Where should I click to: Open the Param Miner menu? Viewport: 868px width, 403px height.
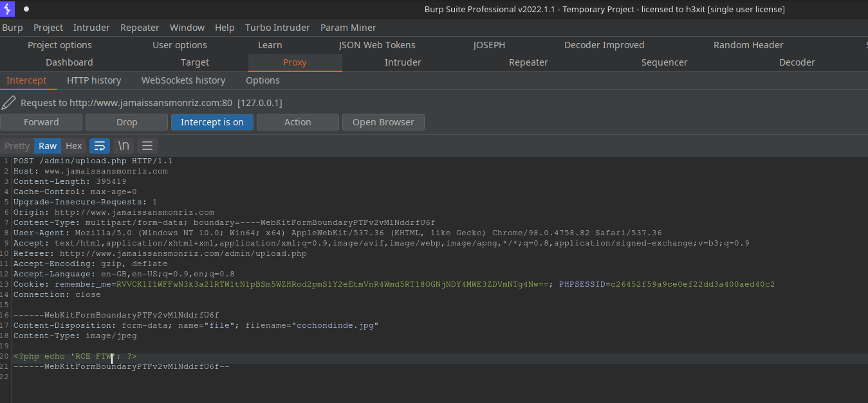348,28
